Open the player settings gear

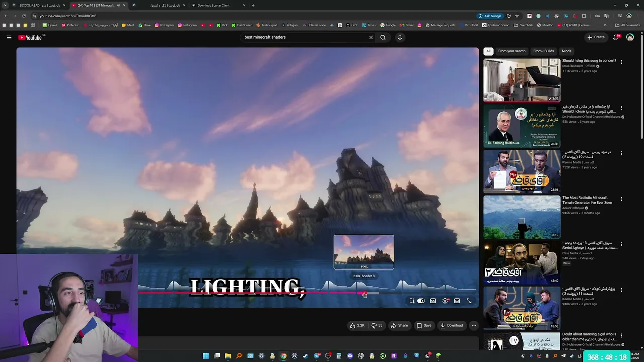click(x=445, y=301)
